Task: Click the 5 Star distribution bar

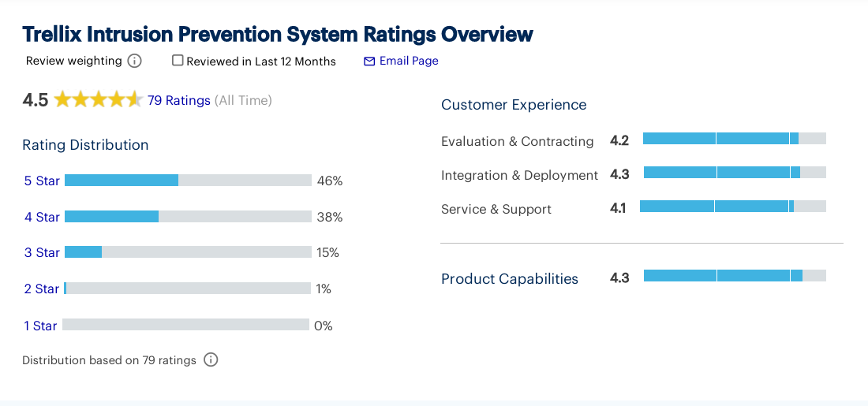Action: tap(188, 181)
